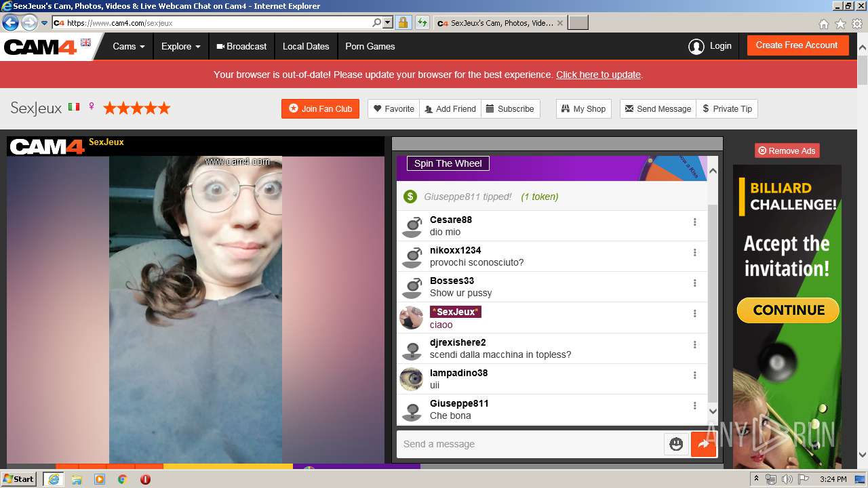Open options for Cesare88's message
Screen dimensions: 868x488
pyautogui.click(x=694, y=222)
